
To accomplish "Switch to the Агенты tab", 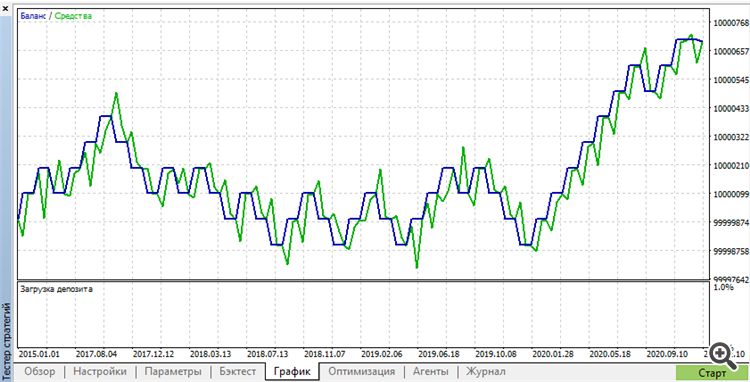I will [431, 371].
